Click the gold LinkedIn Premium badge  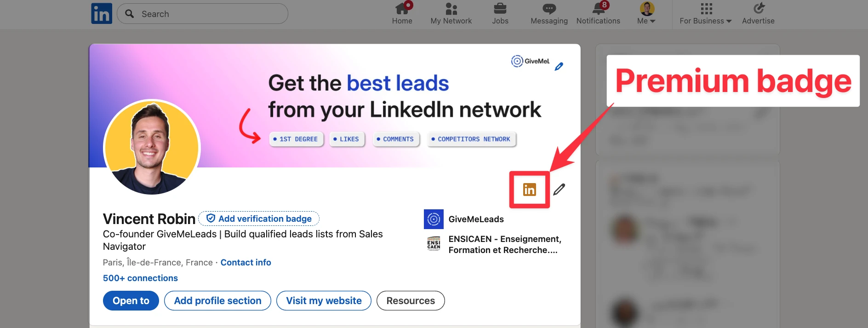[530, 190]
